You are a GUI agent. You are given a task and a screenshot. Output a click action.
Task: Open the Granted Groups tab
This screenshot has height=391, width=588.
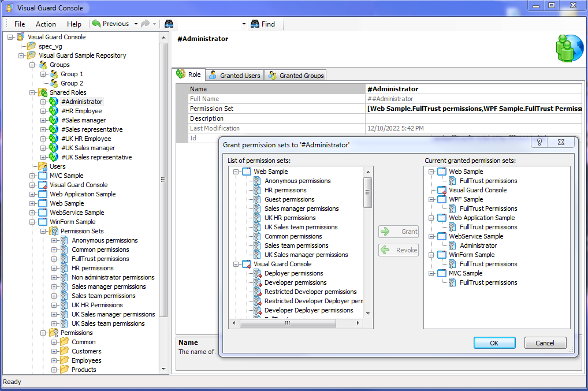pos(296,75)
